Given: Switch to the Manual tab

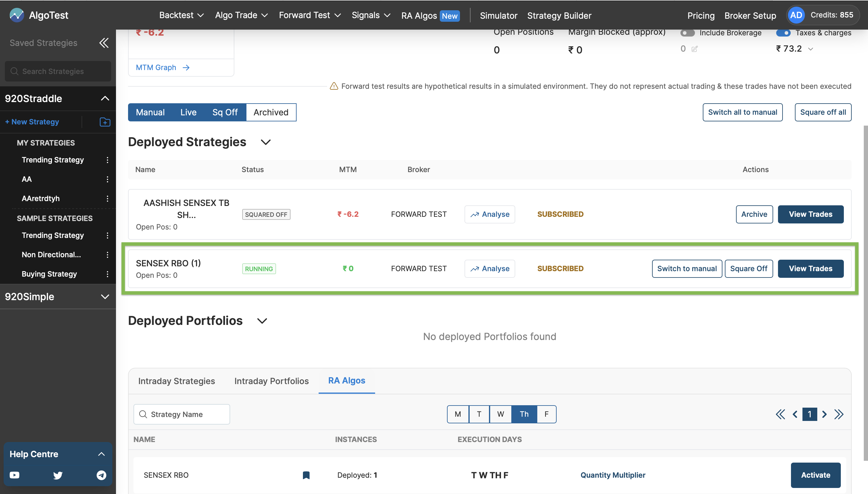Looking at the screenshot, I should [150, 112].
